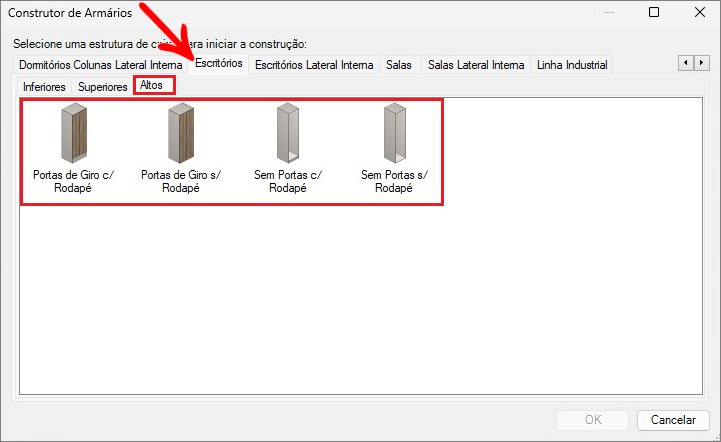
Task: Open Dormitórios Colunas Lateral Interna tab
Action: pos(100,65)
